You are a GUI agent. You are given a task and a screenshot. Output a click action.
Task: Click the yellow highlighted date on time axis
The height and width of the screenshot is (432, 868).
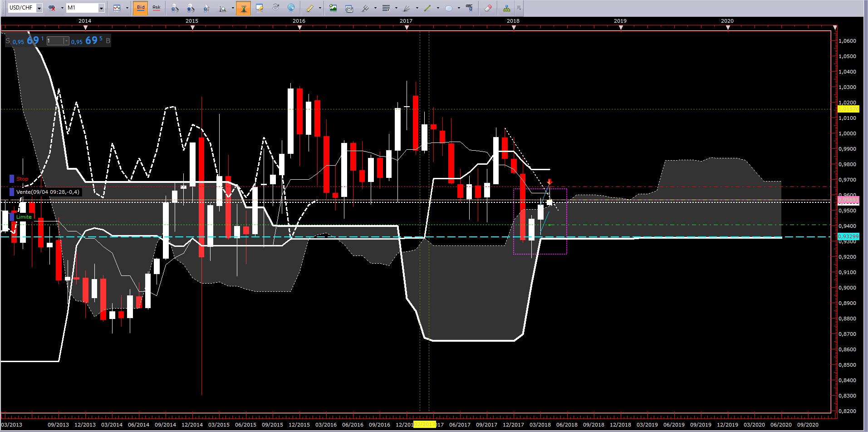424,425
